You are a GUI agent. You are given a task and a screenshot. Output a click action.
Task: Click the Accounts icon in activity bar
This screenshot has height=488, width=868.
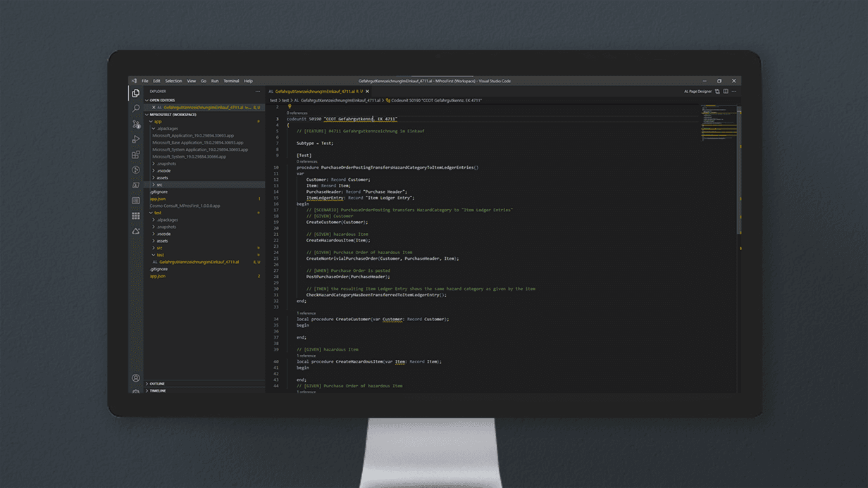(136, 378)
